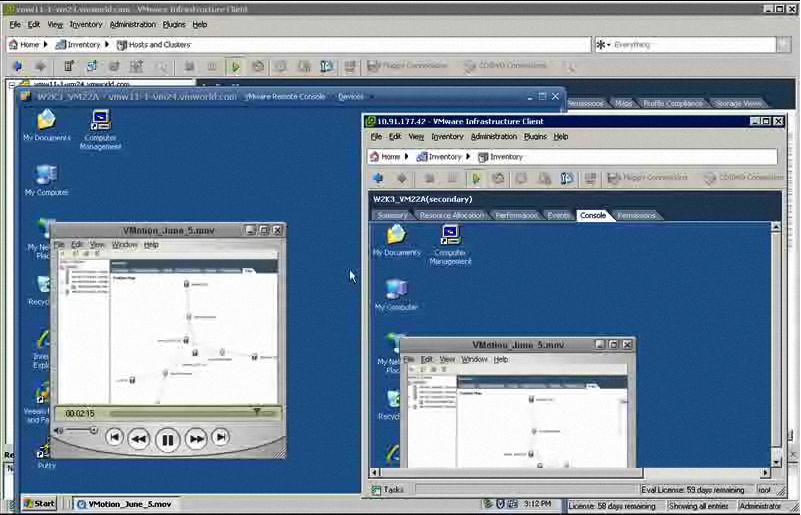Click the 3:12 PM clock in the guest system tray
Image resolution: width=801 pixels, height=515 pixels.
point(537,504)
